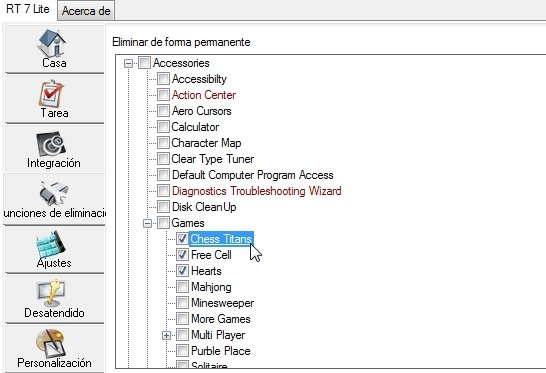The height and width of the screenshot is (373, 546).
Task: Select the Mahjong label
Action: (211, 287)
